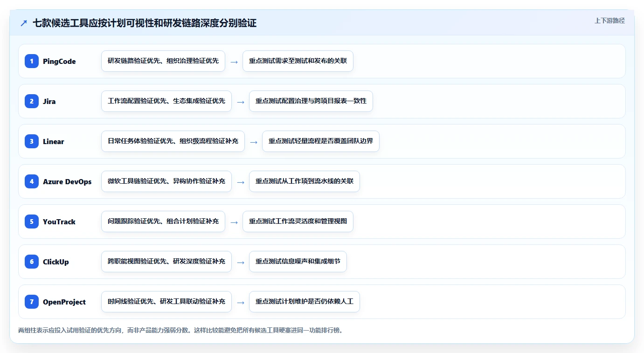Click the 问题跟踪验证优先、组合计划验证补充 box
This screenshot has height=353, width=644.
pyautogui.click(x=163, y=221)
